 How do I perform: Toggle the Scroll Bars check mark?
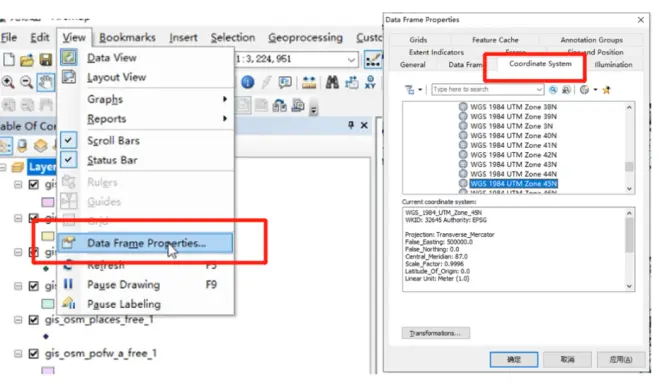point(68,140)
